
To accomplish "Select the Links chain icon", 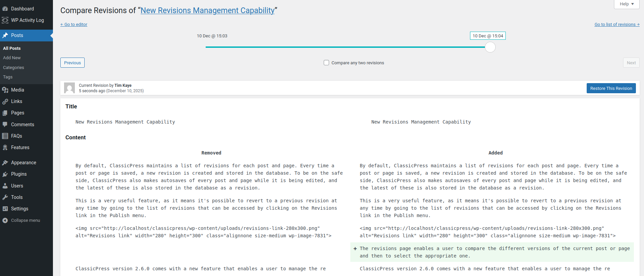I will [x=5, y=101].
